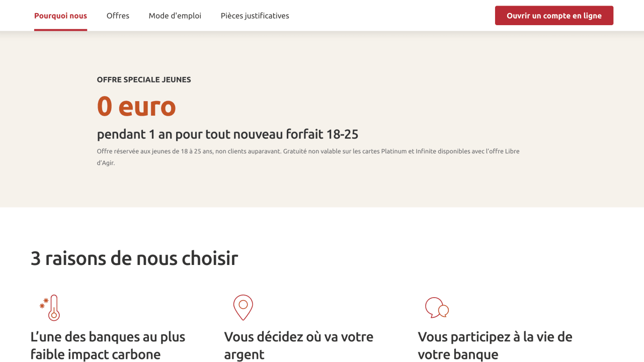
Task: Select 'OFFRE SPECIALE JEUNES' label
Action: (x=144, y=79)
